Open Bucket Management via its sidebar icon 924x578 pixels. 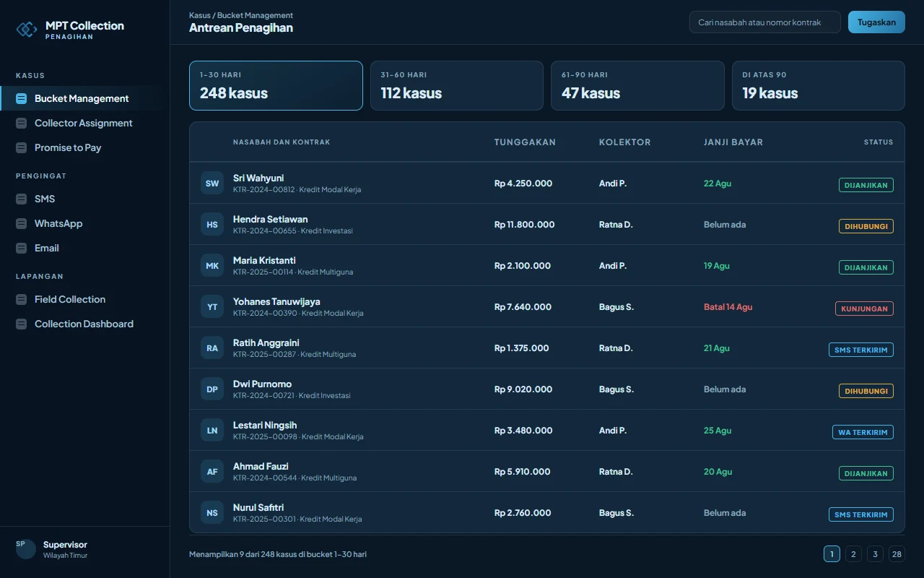(21, 99)
